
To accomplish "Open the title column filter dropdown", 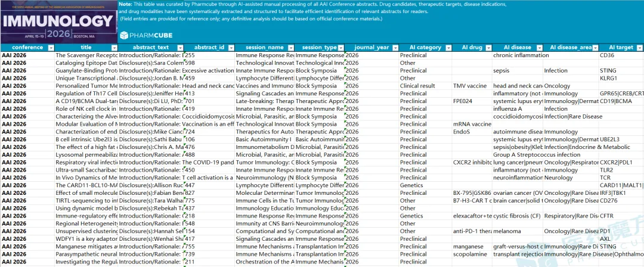I will tap(114, 48).
